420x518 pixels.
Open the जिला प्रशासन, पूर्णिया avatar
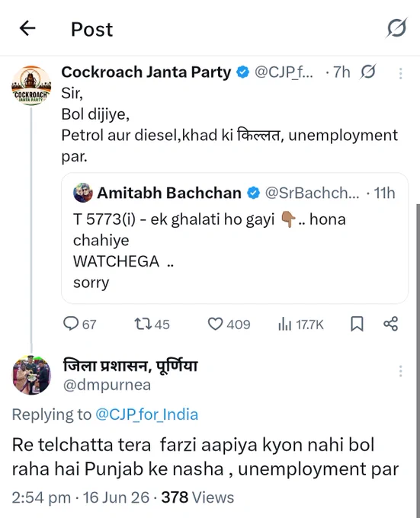click(31, 375)
